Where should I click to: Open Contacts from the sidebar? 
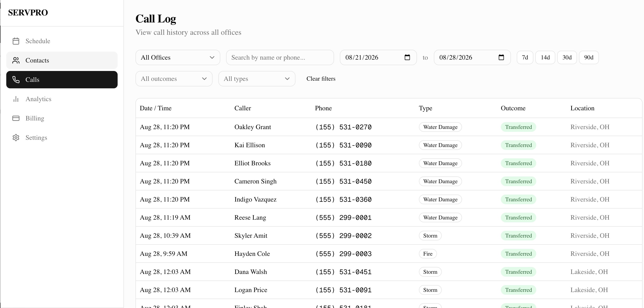pos(62,60)
